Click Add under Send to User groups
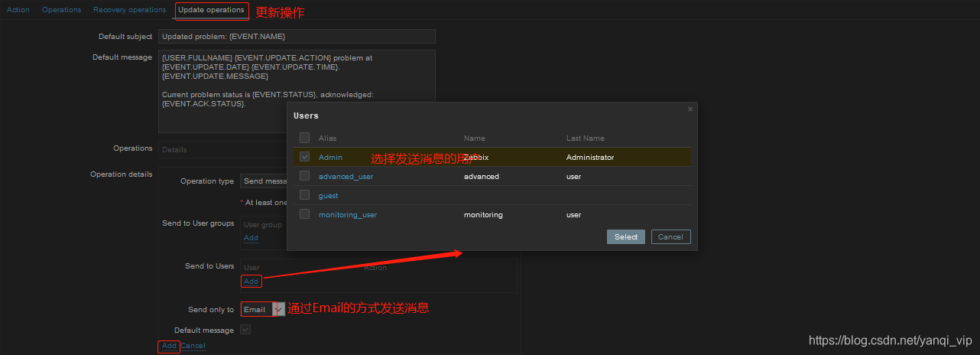 click(x=251, y=238)
